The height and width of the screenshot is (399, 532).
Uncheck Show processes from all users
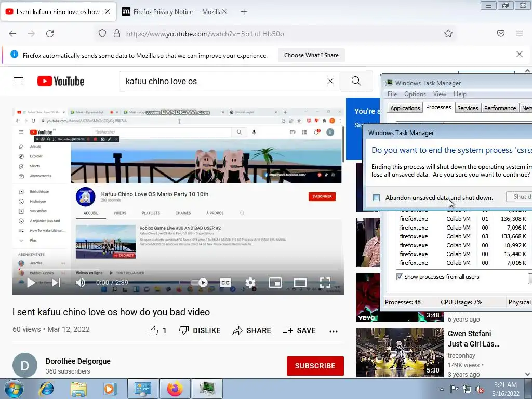400,277
